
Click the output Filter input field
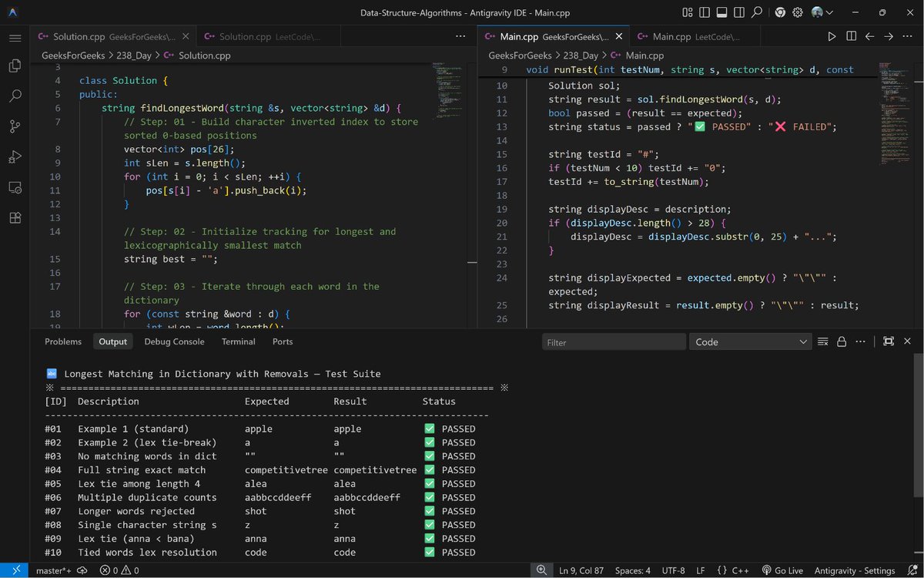click(x=614, y=342)
